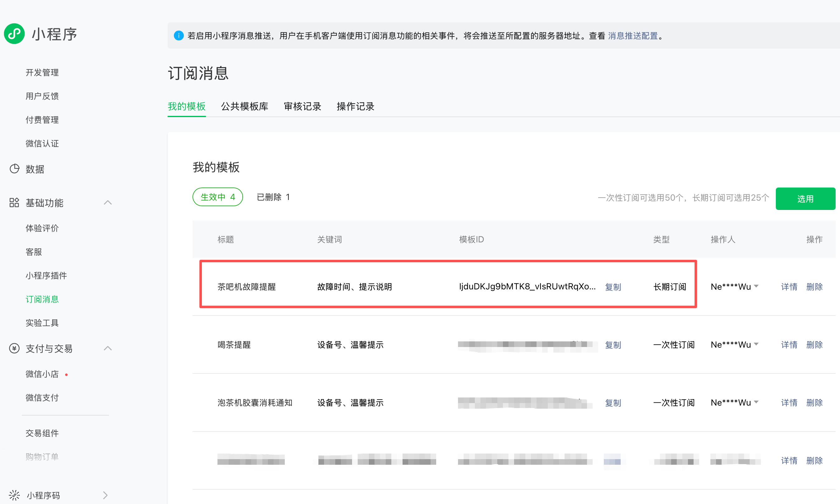Open operator dropdown in 喝茶提醒 row
Viewport: 840px width, 504px height.
[756, 345]
